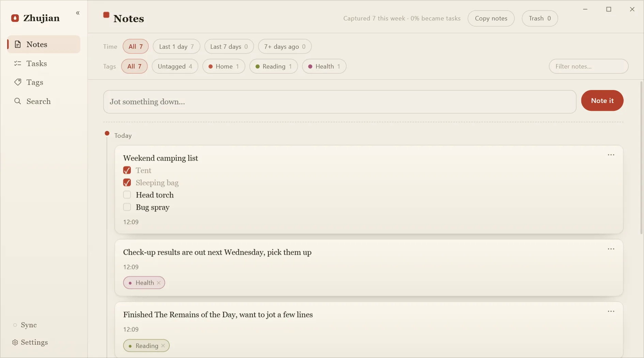Click the Weekend camping list title
This screenshot has height=358, width=644.
click(x=160, y=158)
